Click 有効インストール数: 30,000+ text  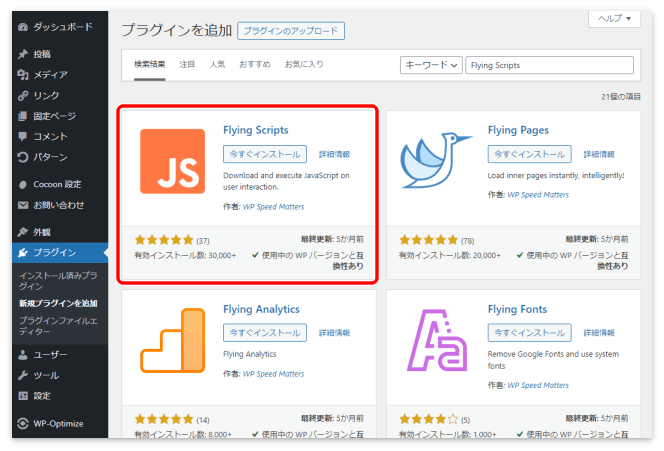tap(185, 256)
